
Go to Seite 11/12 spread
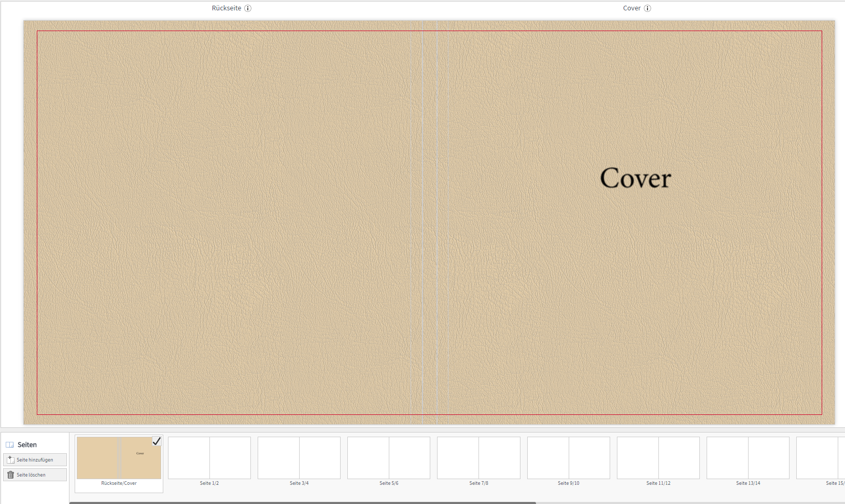coord(658,458)
